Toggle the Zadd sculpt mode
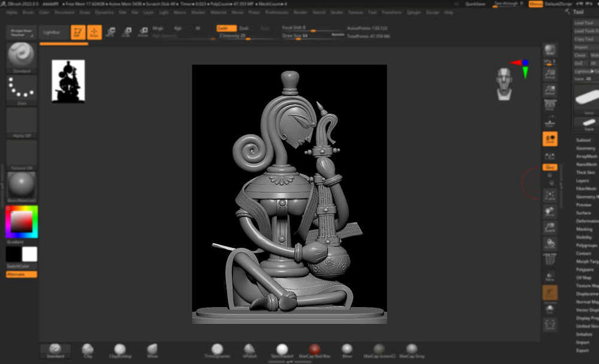This screenshot has height=364, width=599. pyautogui.click(x=226, y=28)
